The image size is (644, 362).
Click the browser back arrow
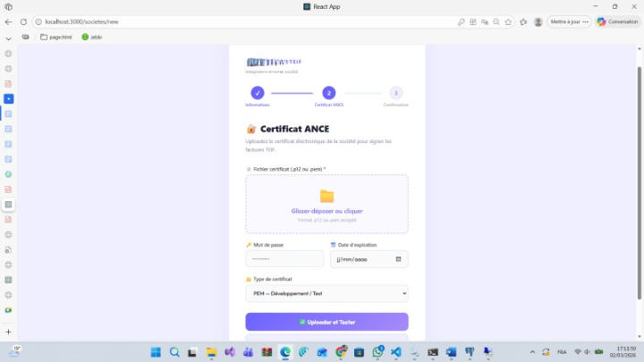(8, 21)
